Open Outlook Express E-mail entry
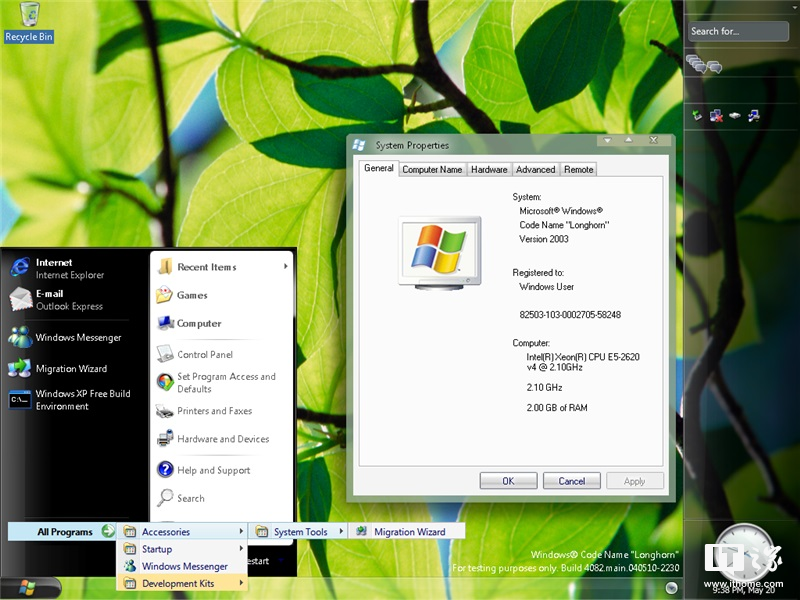Screen dimensions: 800x600 (x=56, y=299)
